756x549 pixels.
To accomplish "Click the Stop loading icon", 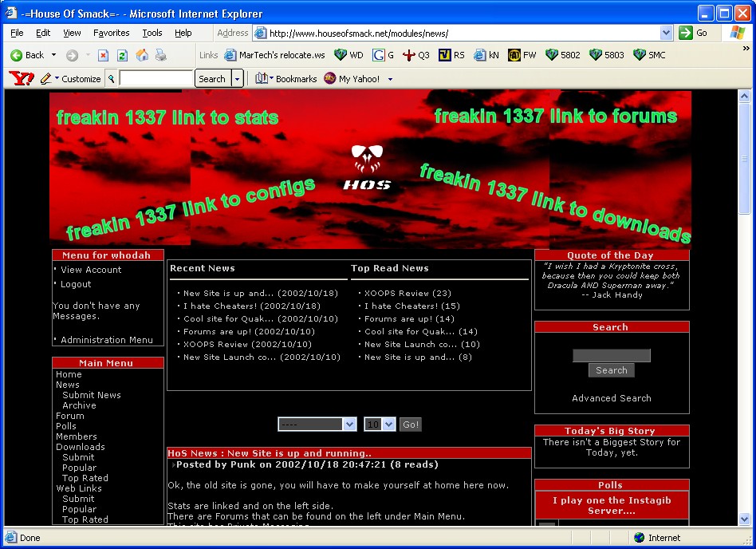I will coord(103,56).
